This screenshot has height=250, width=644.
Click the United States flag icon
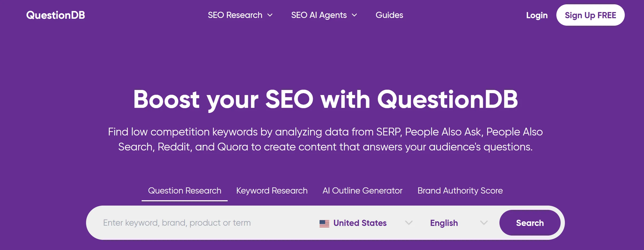coord(324,223)
